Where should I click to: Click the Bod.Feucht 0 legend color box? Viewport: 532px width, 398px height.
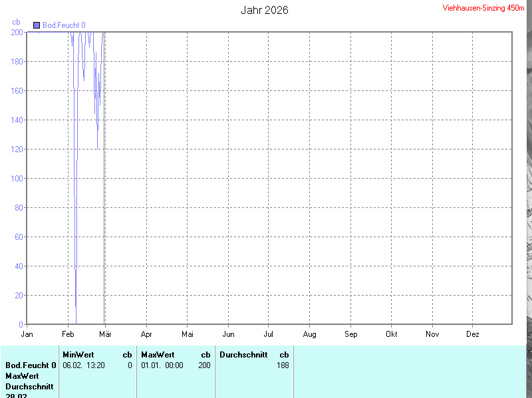point(37,25)
